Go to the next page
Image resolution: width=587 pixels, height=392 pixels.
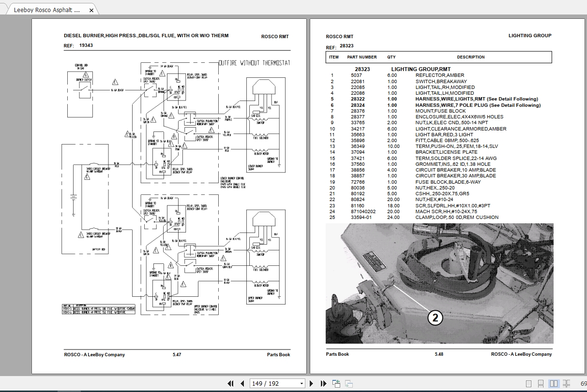pos(312,384)
